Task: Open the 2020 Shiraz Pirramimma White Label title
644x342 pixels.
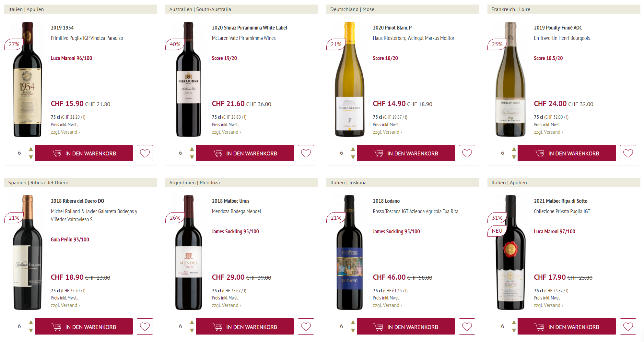Action: point(249,28)
